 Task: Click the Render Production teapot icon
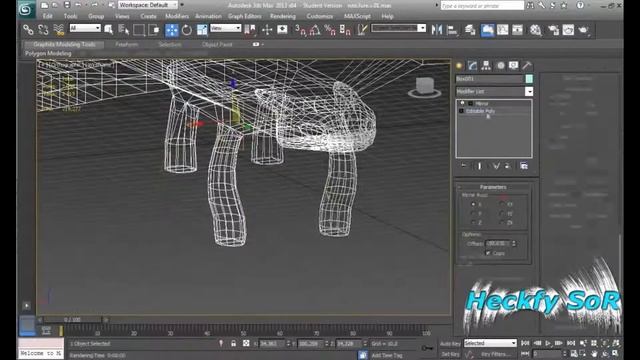click(x=584, y=30)
